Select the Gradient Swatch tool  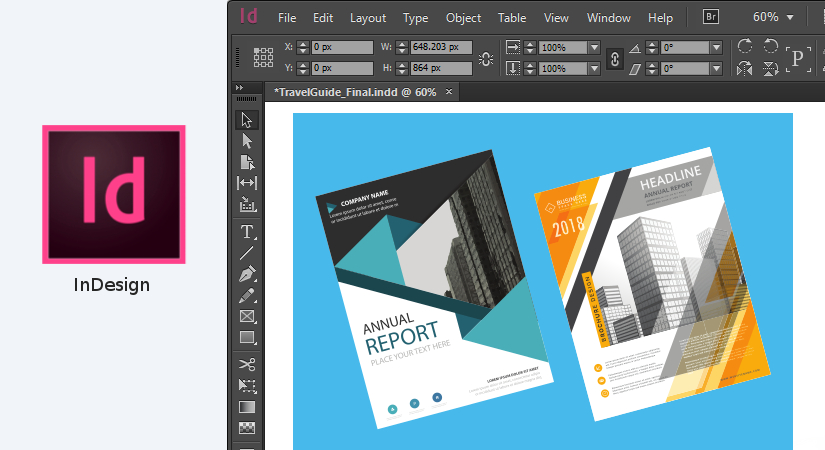(247, 407)
